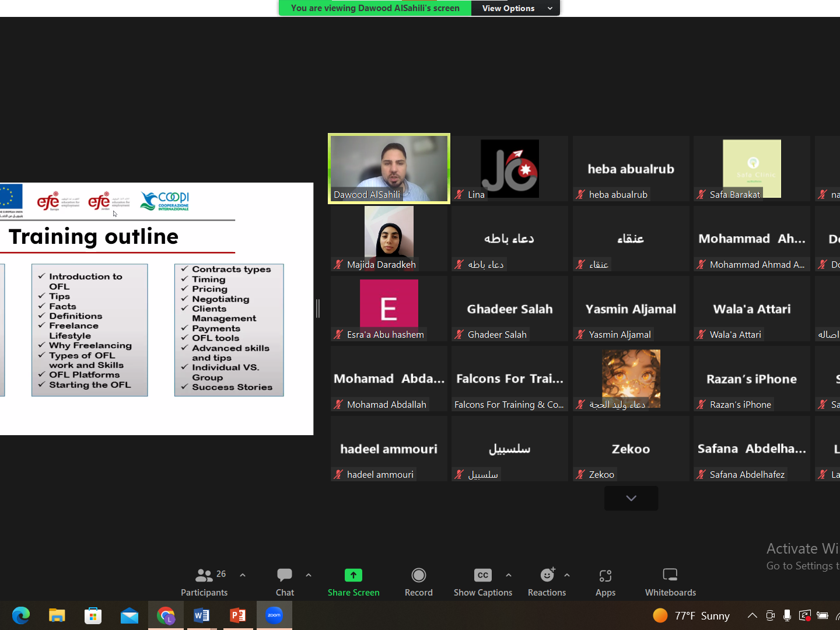Screen dimensions: 840x630
Task: Click muted microphone icon on Lina's tile
Action: (460, 195)
